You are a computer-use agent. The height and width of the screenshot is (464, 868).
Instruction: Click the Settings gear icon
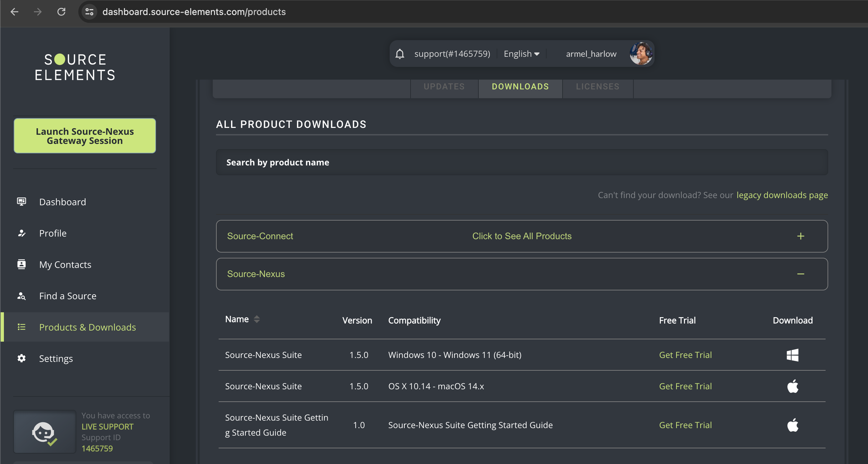[x=22, y=358]
